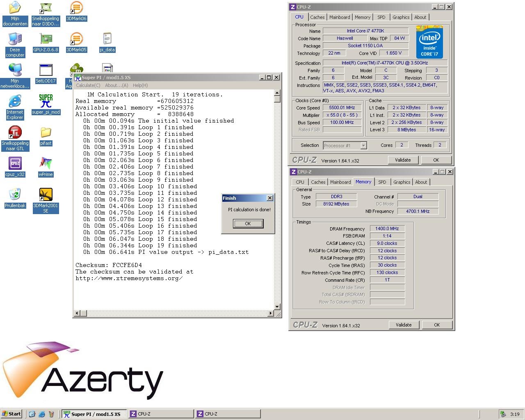Viewport: 525px width, 420px height.
Task: Open the pifast folder icon
Action: click(x=46, y=136)
